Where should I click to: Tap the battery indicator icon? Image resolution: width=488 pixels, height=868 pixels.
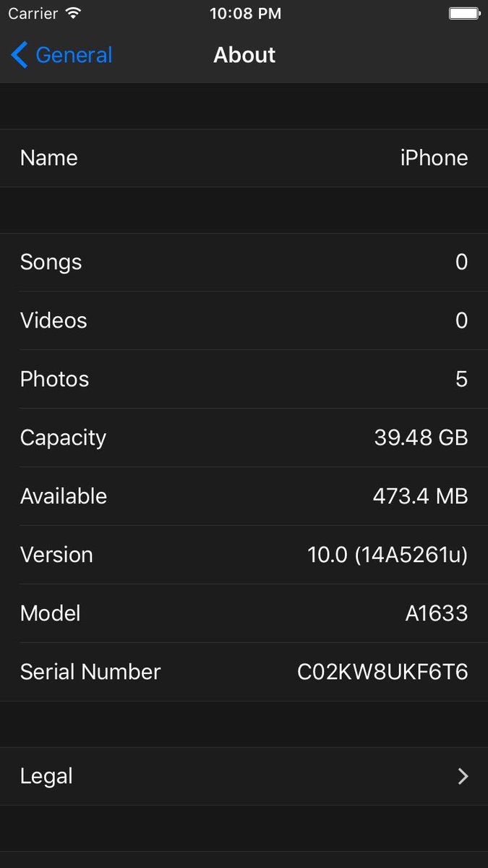(463, 13)
